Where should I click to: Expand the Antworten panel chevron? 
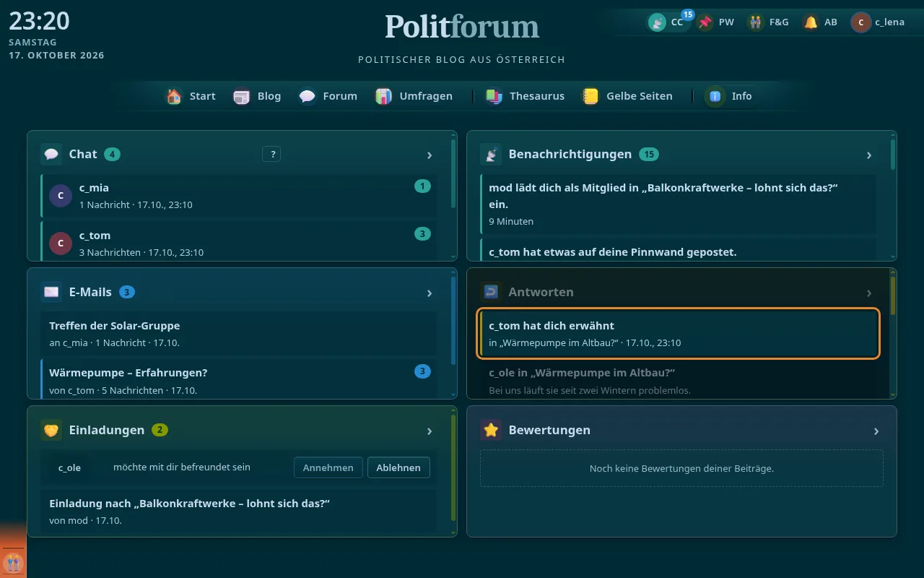(869, 293)
